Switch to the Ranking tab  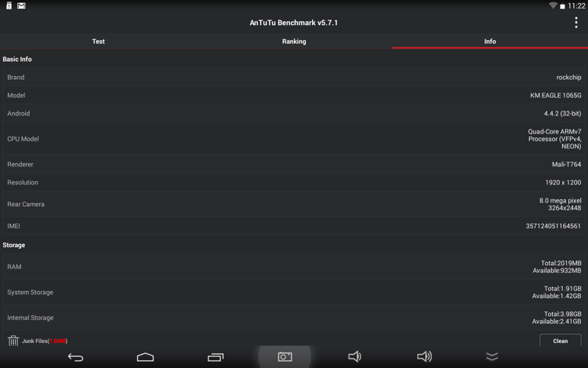click(294, 42)
